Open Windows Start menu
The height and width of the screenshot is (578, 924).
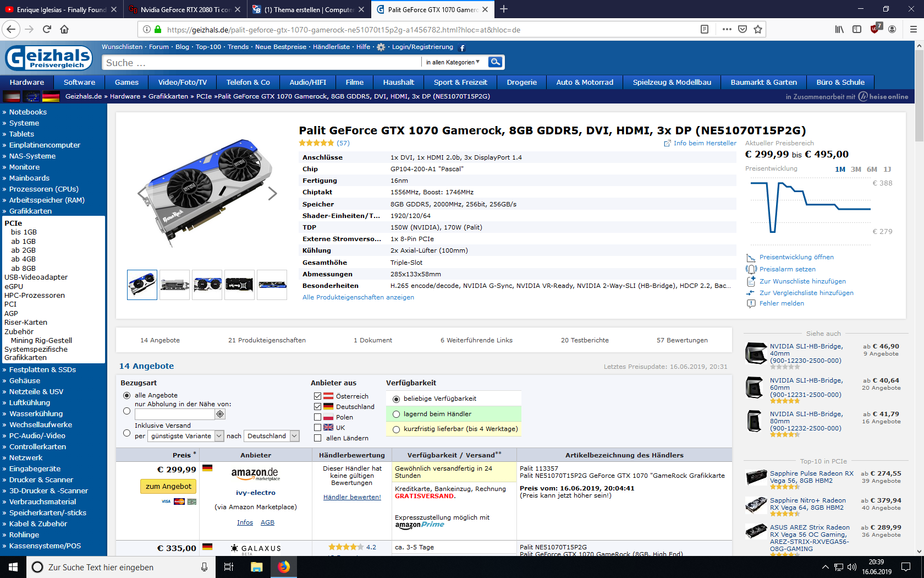(13, 567)
